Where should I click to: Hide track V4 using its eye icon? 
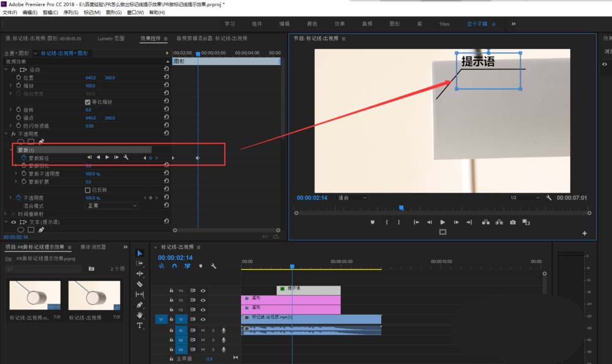click(x=203, y=291)
